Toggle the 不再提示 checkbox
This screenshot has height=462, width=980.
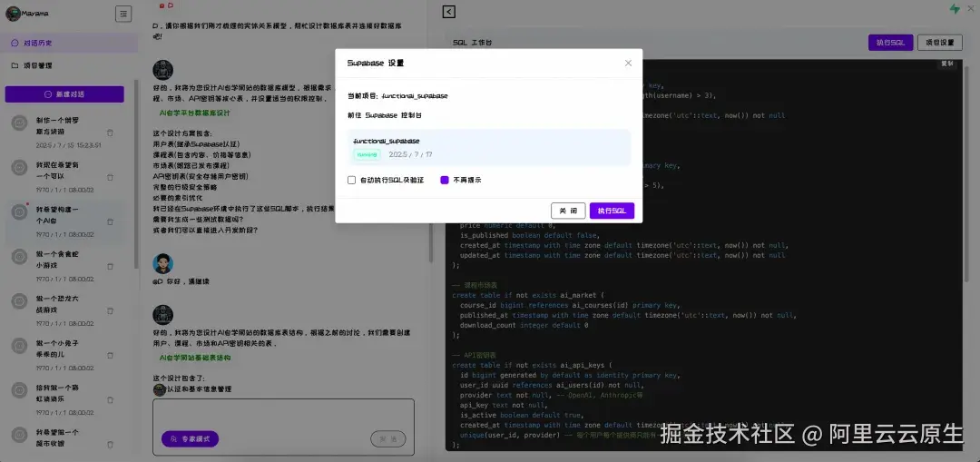(x=445, y=180)
